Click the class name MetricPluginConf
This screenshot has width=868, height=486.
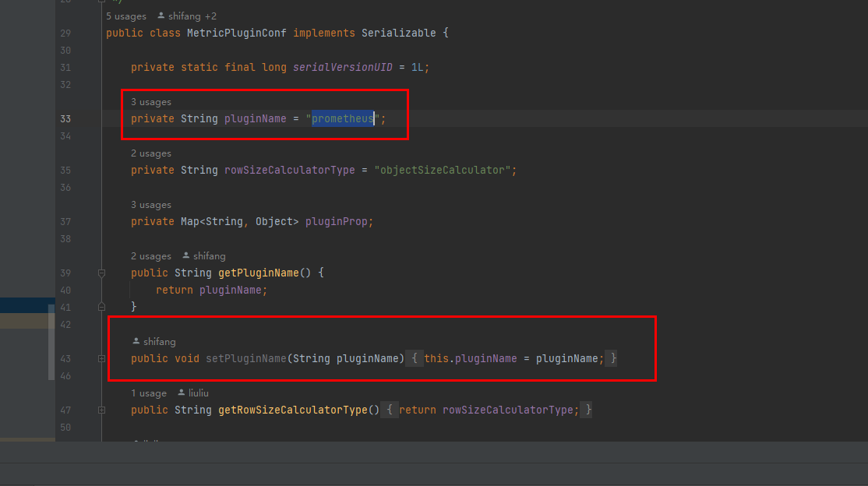(x=236, y=33)
